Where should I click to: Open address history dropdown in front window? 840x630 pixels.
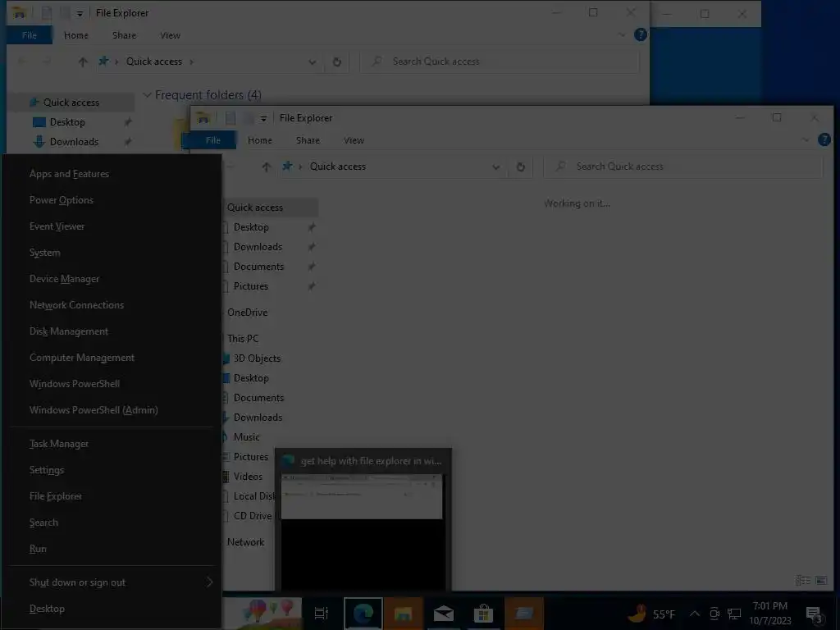click(x=496, y=167)
